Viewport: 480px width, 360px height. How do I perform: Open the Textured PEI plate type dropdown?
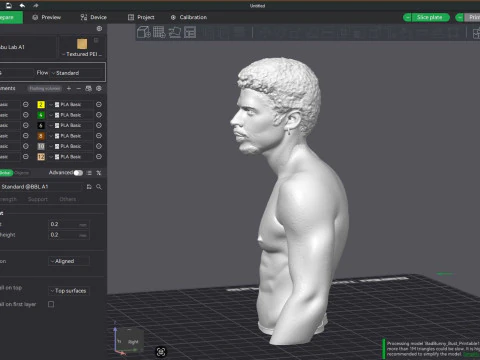[82, 54]
